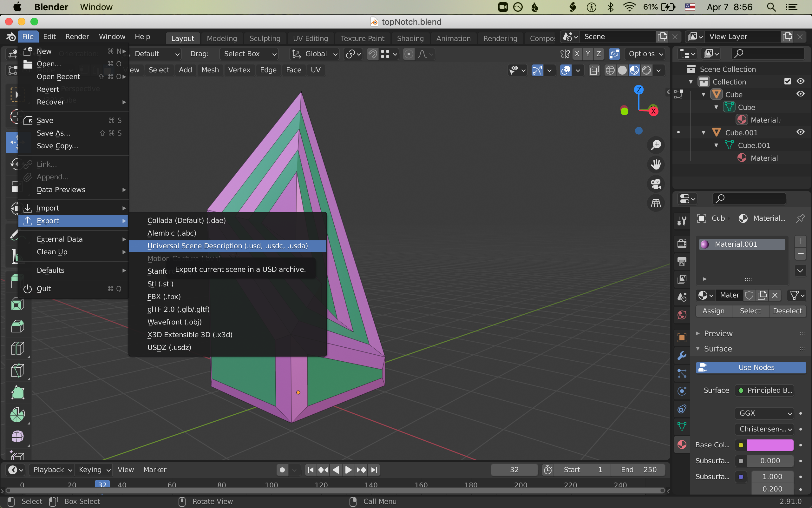
Task: Choose FBX (.fbx) export option
Action: click(228, 296)
